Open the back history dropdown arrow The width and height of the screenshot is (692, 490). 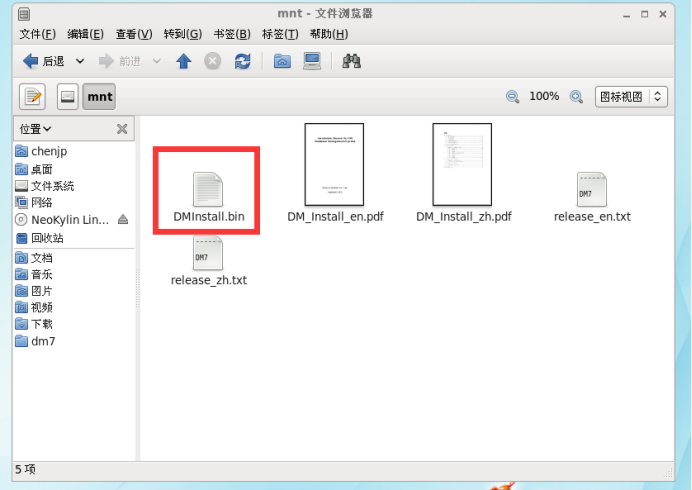pos(80,61)
